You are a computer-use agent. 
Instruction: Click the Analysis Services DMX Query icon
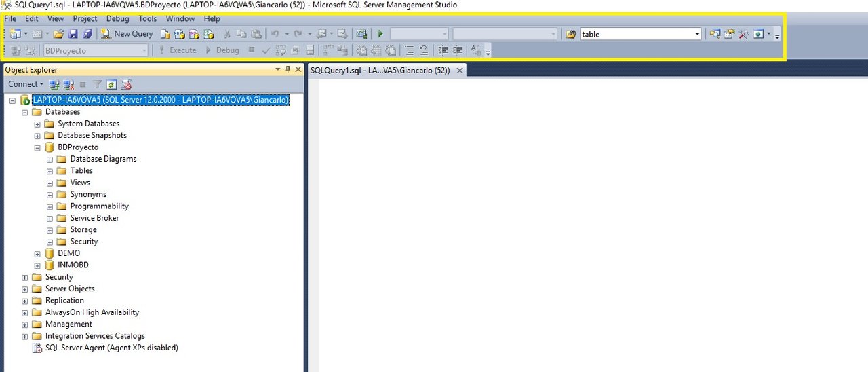[x=194, y=34]
